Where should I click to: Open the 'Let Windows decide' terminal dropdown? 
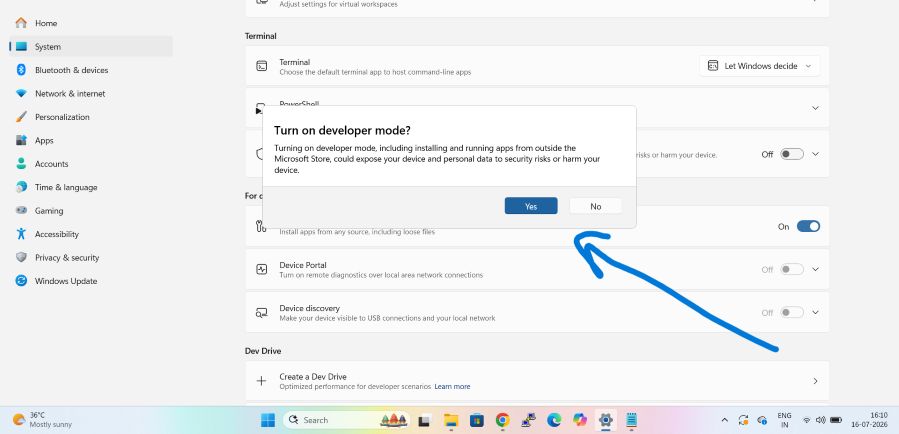coord(760,66)
